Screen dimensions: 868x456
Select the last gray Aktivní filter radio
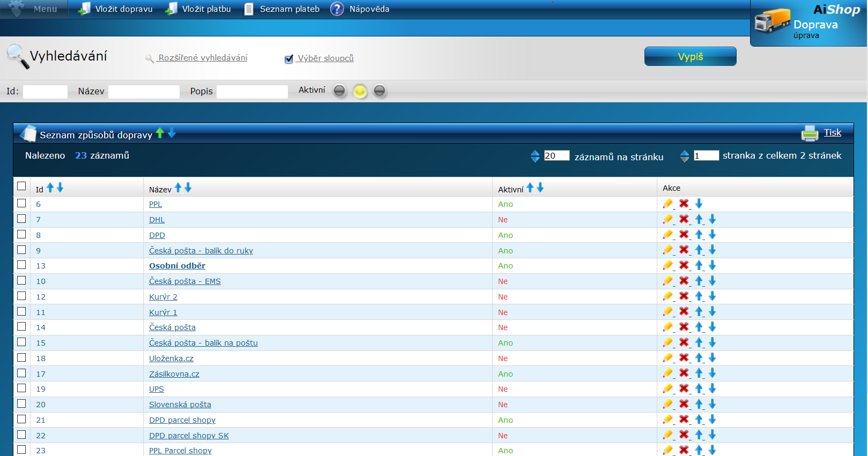coord(380,91)
